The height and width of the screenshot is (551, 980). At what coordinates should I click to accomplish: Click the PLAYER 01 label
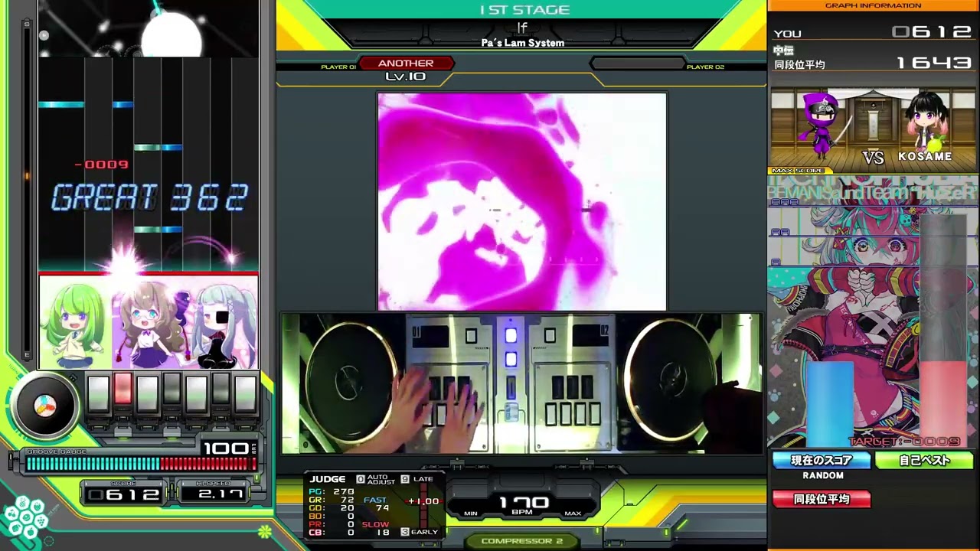(338, 67)
